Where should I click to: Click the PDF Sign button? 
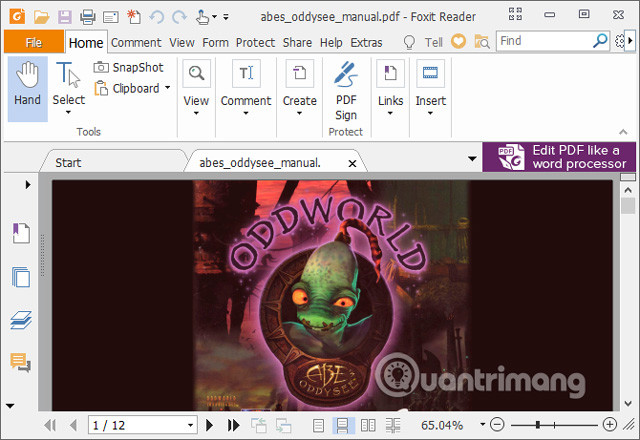click(346, 91)
